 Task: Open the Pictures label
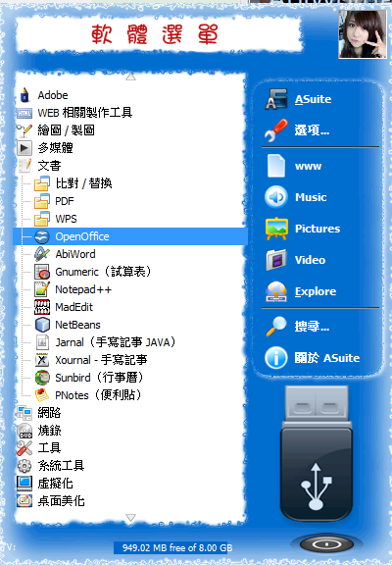[318, 229]
